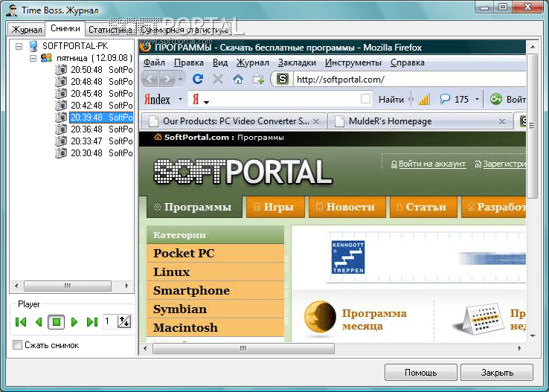Screen dimensions: 549x392
Task: Select snapshot entry 20:36:48 SoftPo
Action: point(101,129)
